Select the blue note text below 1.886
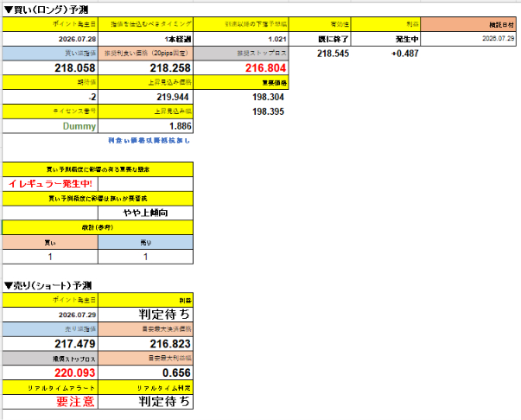 click(x=149, y=141)
